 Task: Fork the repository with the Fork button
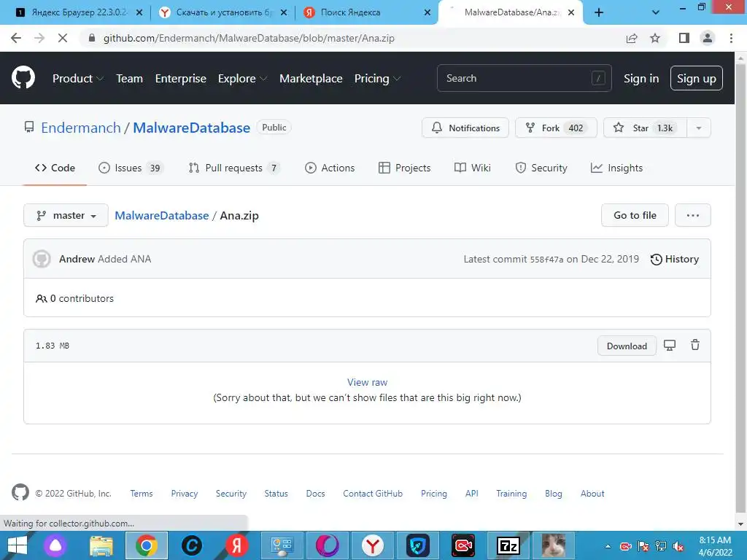tap(555, 128)
